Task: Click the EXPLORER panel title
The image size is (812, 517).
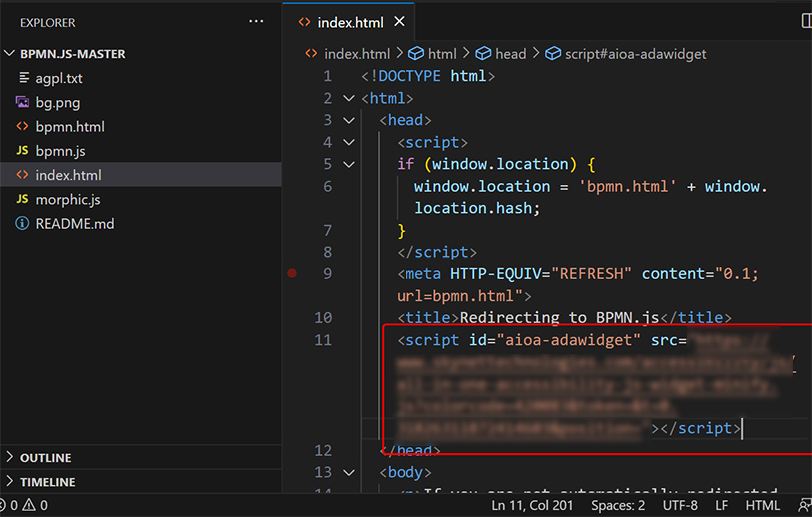Action: tap(48, 23)
